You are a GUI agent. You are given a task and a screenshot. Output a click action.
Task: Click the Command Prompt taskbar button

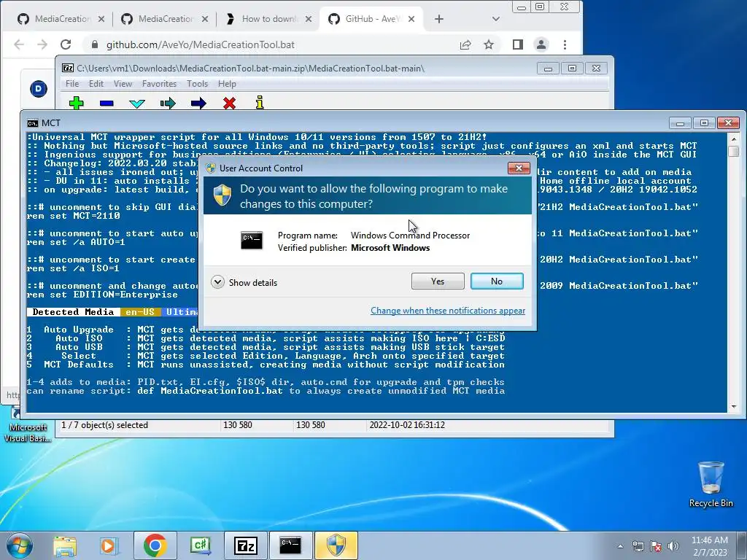coord(290,545)
